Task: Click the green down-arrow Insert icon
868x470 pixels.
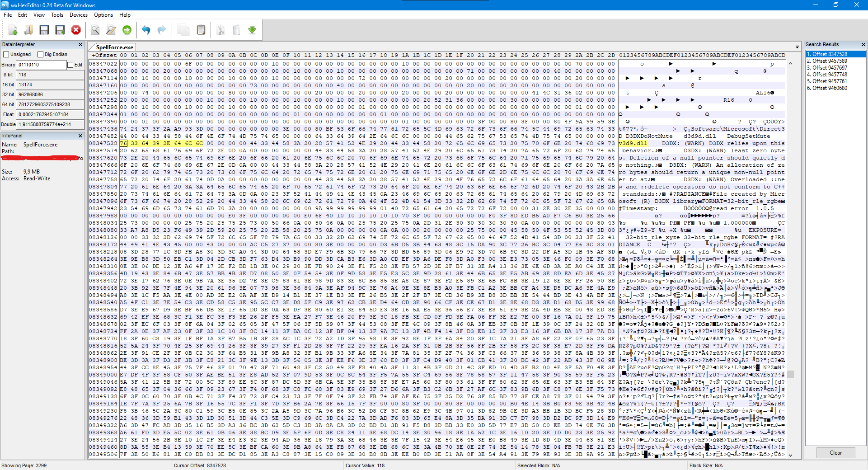Action: 252,30
